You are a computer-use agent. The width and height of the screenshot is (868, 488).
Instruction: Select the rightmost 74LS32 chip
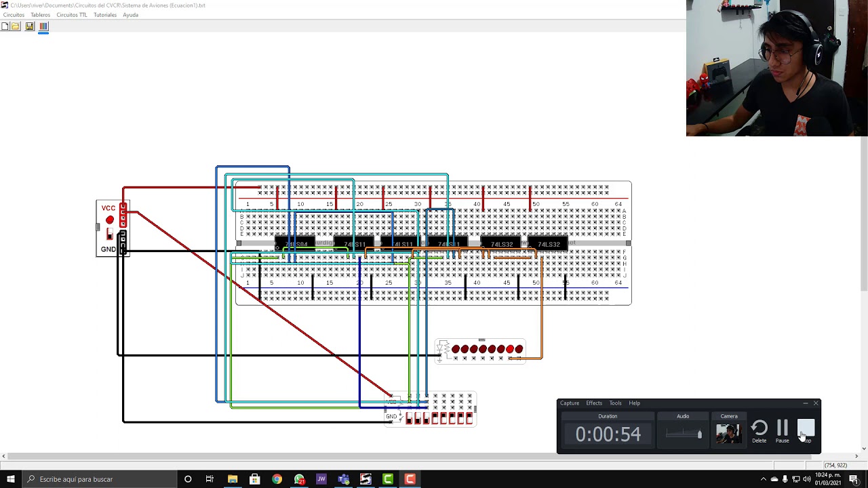coord(548,244)
